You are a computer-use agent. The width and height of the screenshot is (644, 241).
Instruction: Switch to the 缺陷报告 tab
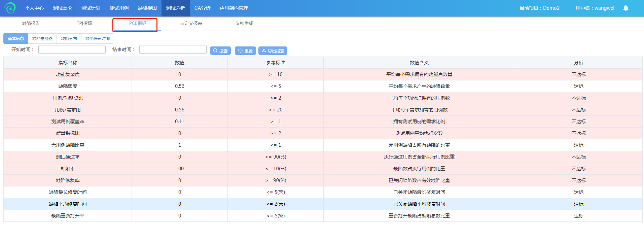pos(31,23)
